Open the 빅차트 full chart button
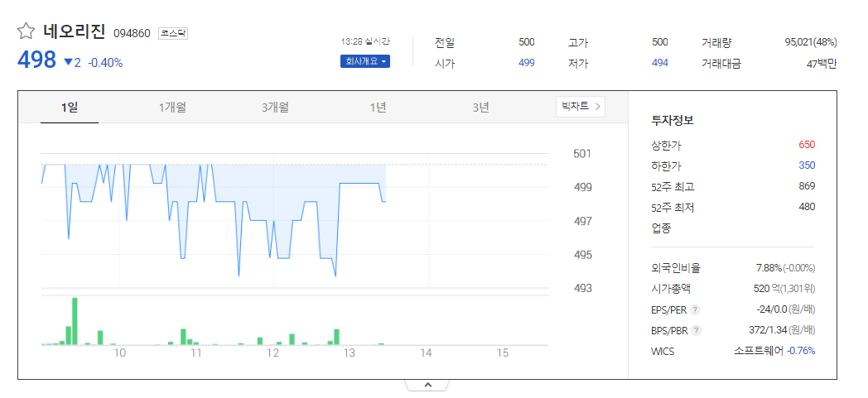The image size is (868, 398). pyautogui.click(x=581, y=107)
